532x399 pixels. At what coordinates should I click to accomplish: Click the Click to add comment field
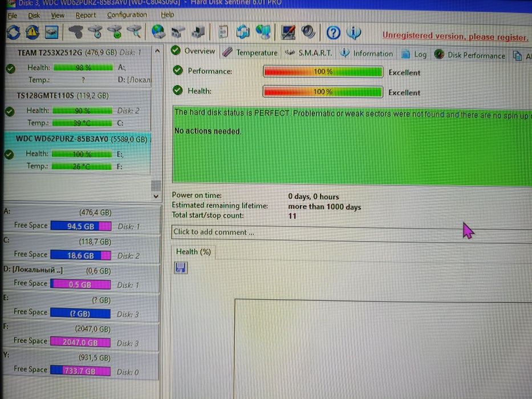(351, 233)
